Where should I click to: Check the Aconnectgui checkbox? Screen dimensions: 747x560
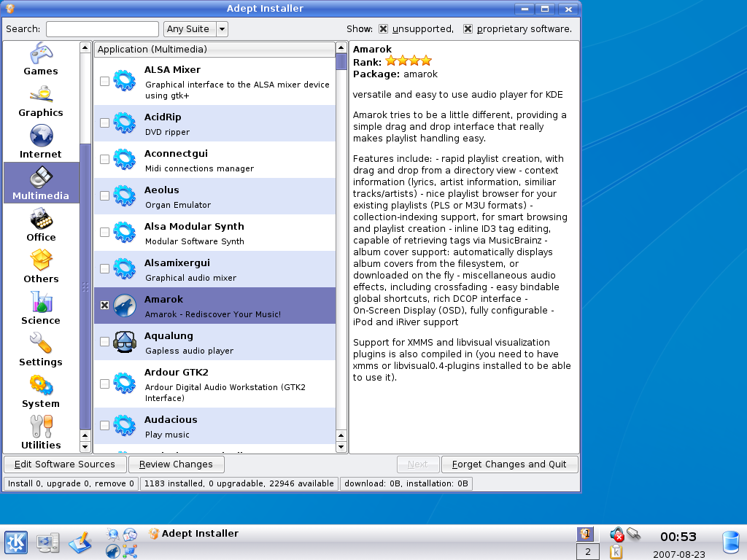click(105, 160)
